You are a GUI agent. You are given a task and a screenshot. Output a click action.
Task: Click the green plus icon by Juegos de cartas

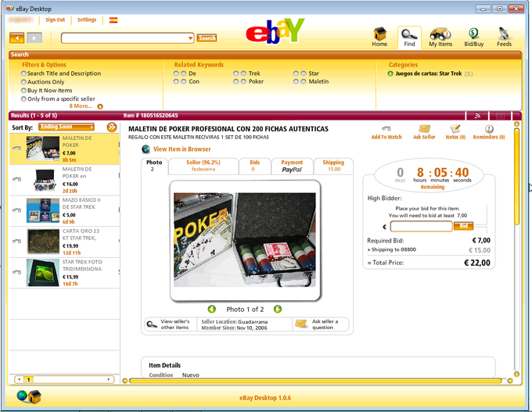click(x=390, y=73)
